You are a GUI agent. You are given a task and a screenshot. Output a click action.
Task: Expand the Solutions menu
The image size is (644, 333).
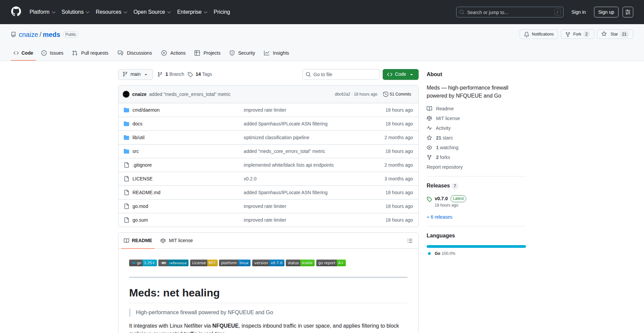click(75, 12)
